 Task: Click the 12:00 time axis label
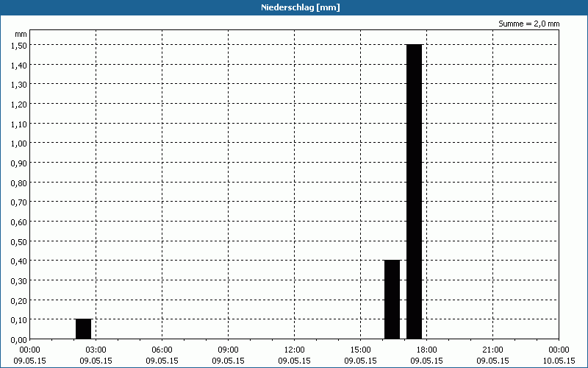click(295, 350)
